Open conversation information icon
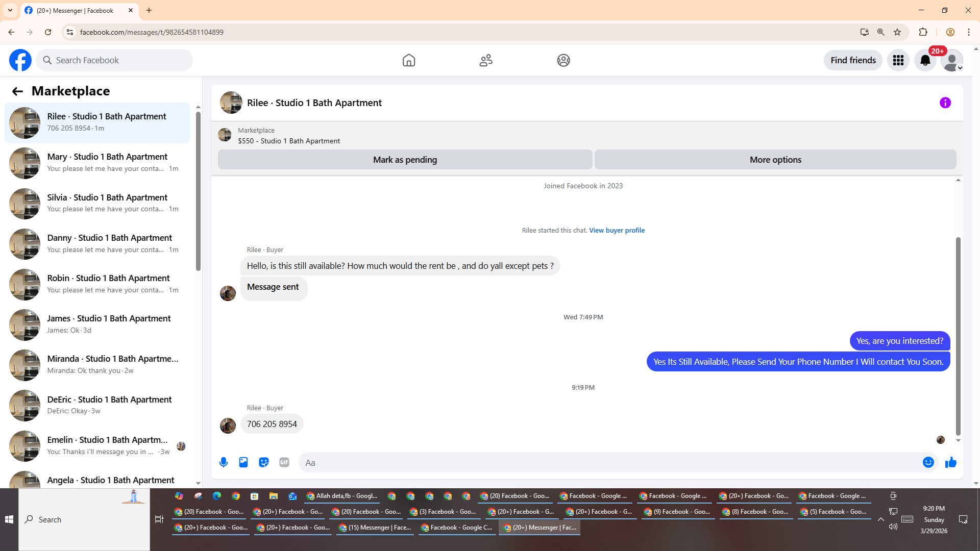 (945, 103)
